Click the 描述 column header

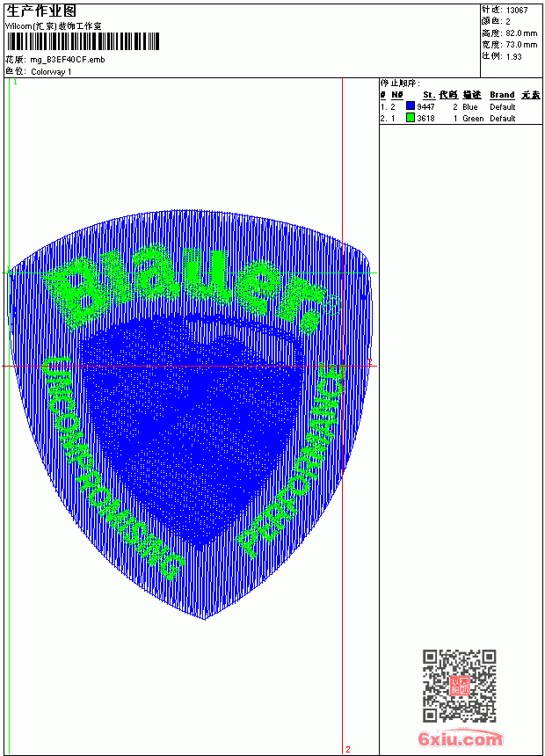(x=472, y=95)
